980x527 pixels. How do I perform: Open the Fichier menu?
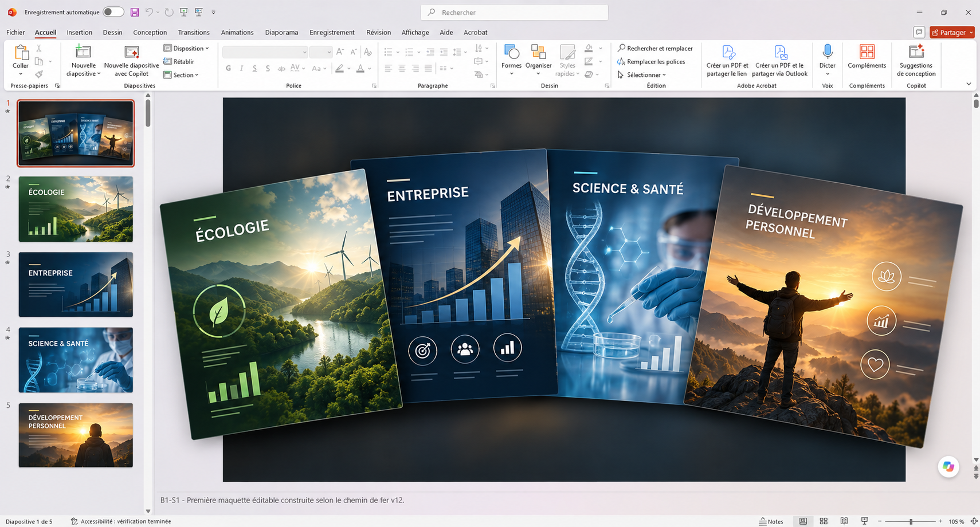tap(15, 32)
